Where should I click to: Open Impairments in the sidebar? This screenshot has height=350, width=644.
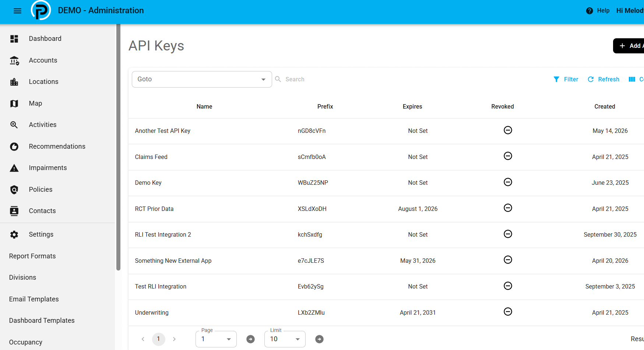coord(48,168)
